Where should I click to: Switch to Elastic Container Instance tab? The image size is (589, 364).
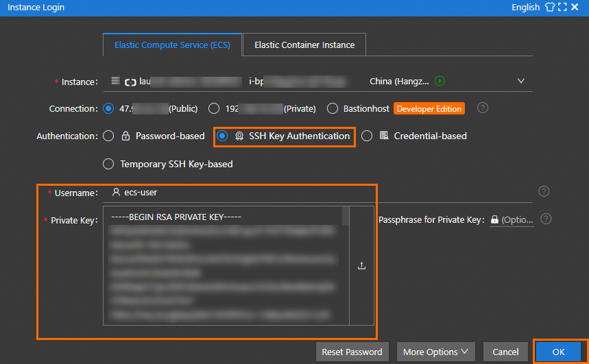(x=304, y=45)
